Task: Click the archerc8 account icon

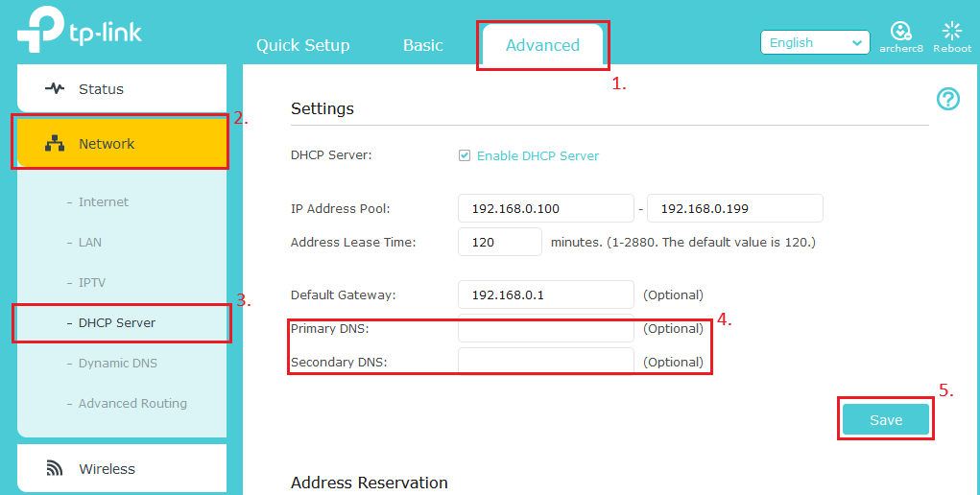Action: tap(900, 31)
